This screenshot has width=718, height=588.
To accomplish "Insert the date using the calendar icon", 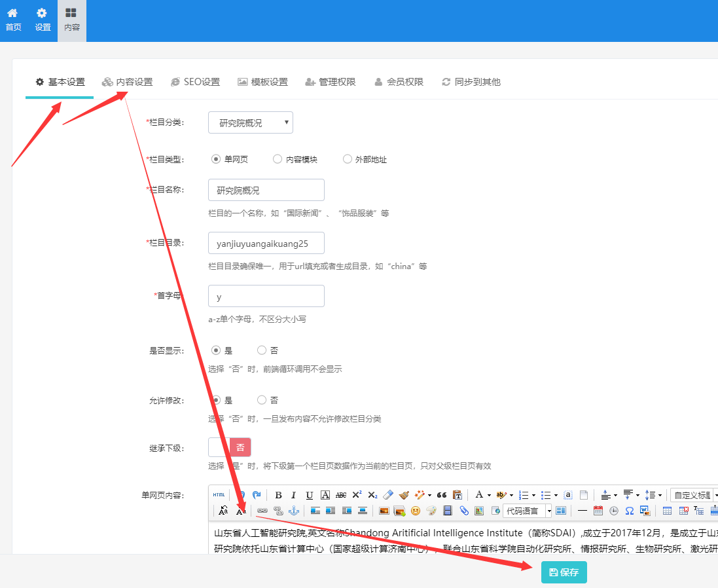I will point(598,511).
